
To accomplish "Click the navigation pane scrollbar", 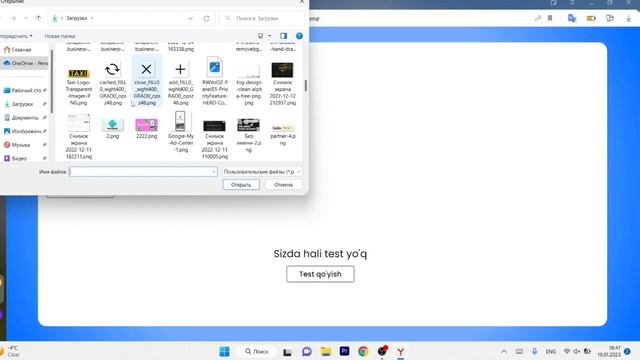I will 52,82.
